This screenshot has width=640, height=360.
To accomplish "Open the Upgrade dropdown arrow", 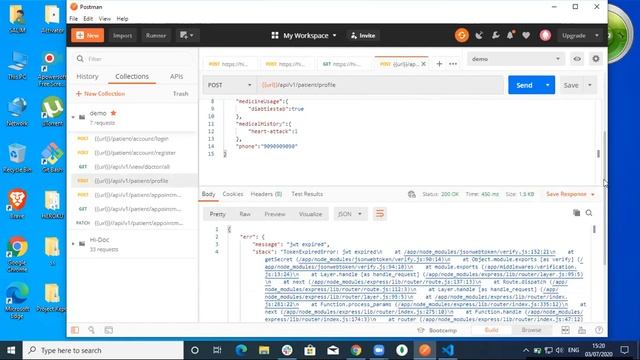I will tap(597, 36).
